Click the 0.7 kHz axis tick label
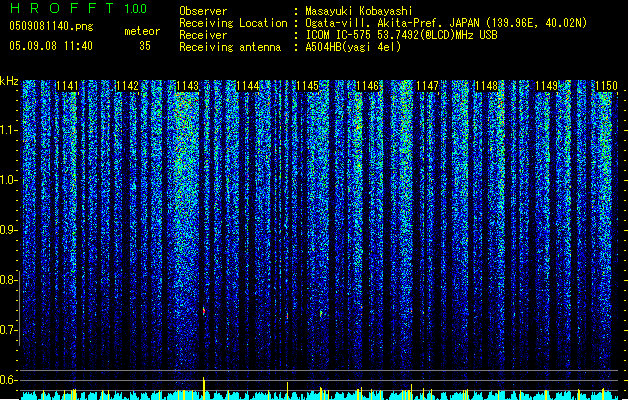The height and width of the screenshot is (400, 629). point(8,330)
